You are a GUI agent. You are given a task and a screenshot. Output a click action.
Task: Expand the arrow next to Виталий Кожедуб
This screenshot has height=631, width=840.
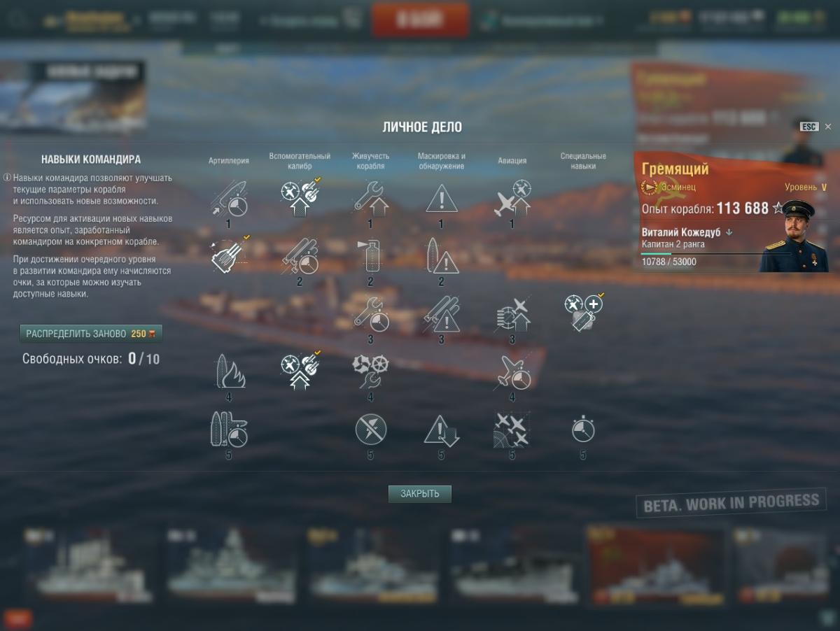pyautogui.click(x=729, y=232)
